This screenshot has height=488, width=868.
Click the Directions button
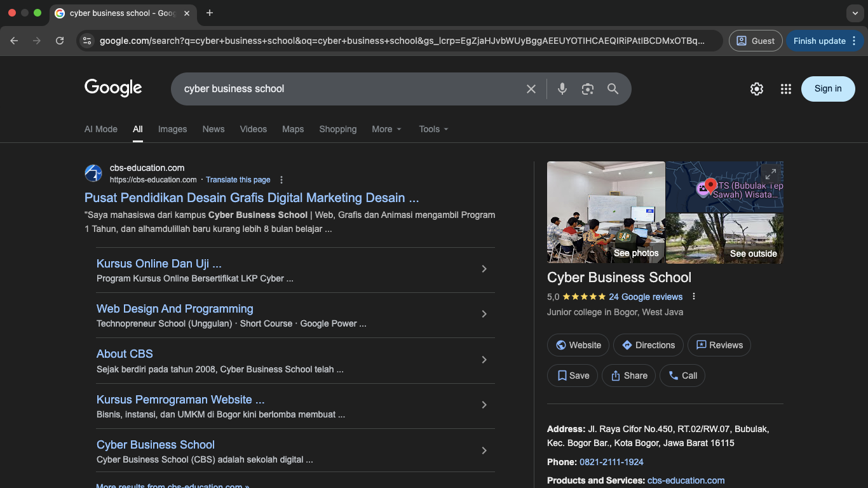coord(648,345)
